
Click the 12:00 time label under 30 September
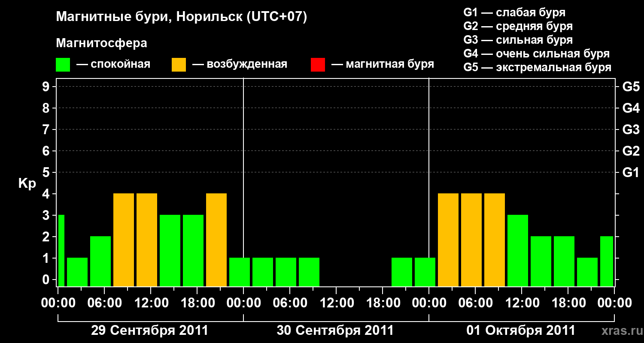click(336, 303)
